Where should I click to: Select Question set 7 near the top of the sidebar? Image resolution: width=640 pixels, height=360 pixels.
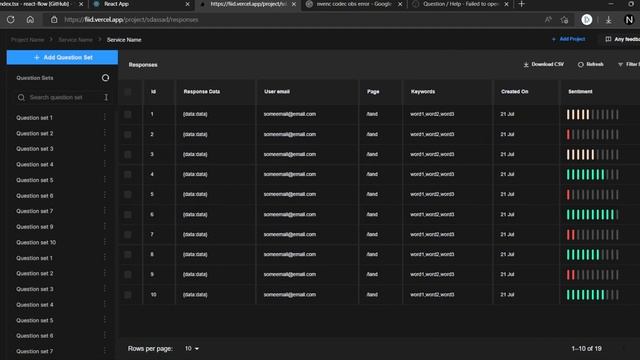coord(35,211)
